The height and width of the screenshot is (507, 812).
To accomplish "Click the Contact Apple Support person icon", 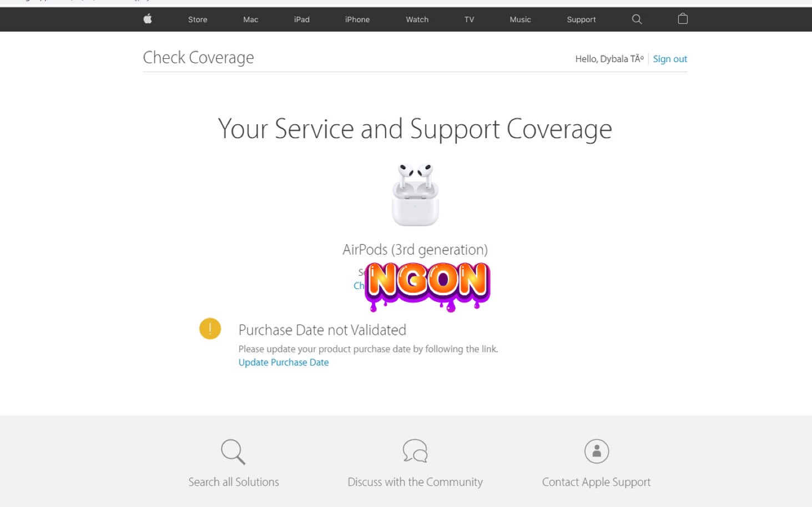I will click(597, 451).
